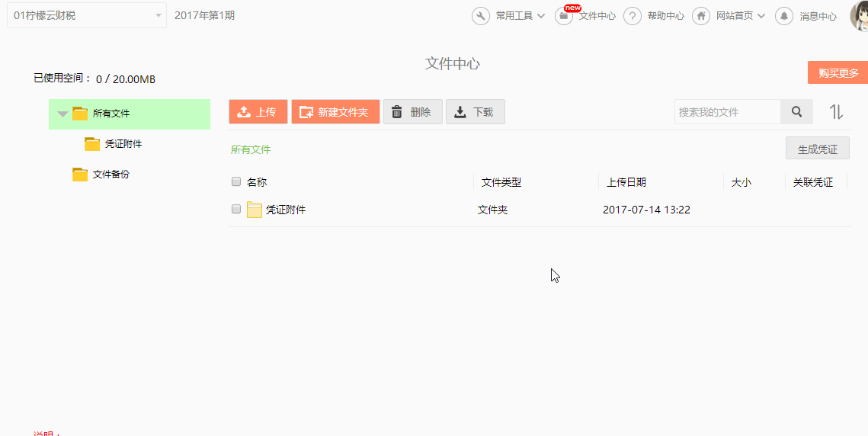This screenshot has width=868, height=436.
Task: Open 文件中心 in the top menu
Action: (597, 16)
